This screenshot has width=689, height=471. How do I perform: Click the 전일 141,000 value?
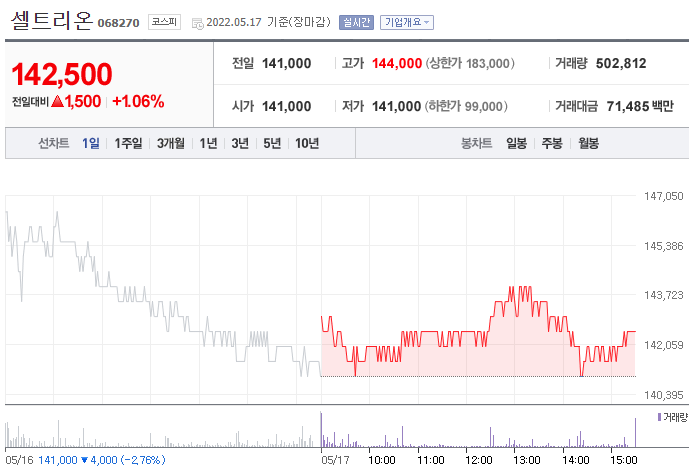(x=286, y=64)
